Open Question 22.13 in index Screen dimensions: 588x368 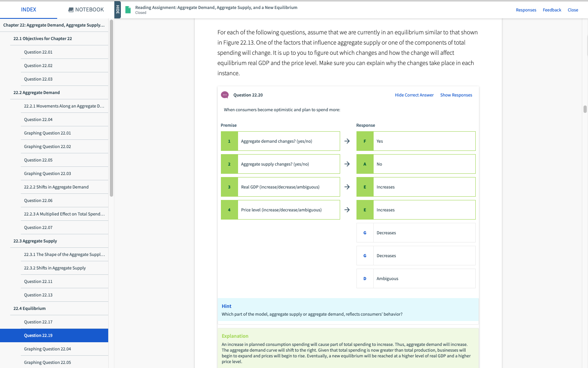(65, 295)
